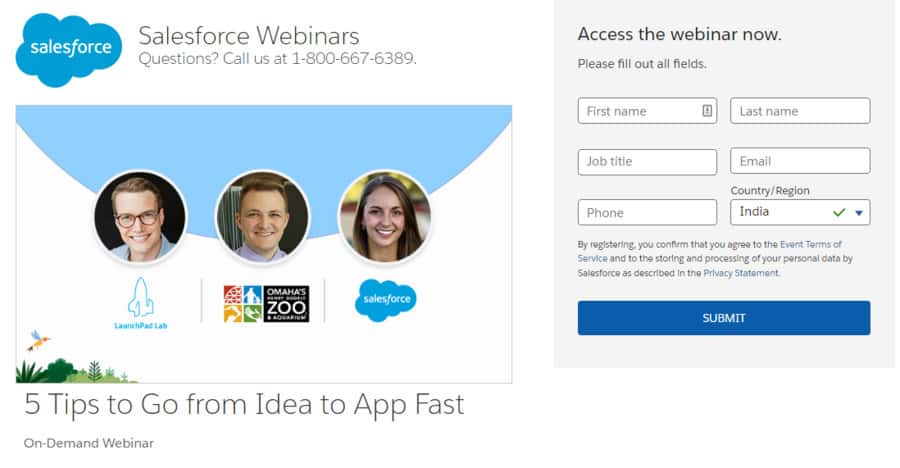Click the LaunchPad Lab rocket logo
Screen dimensions: 900x468
click(141, 303)
